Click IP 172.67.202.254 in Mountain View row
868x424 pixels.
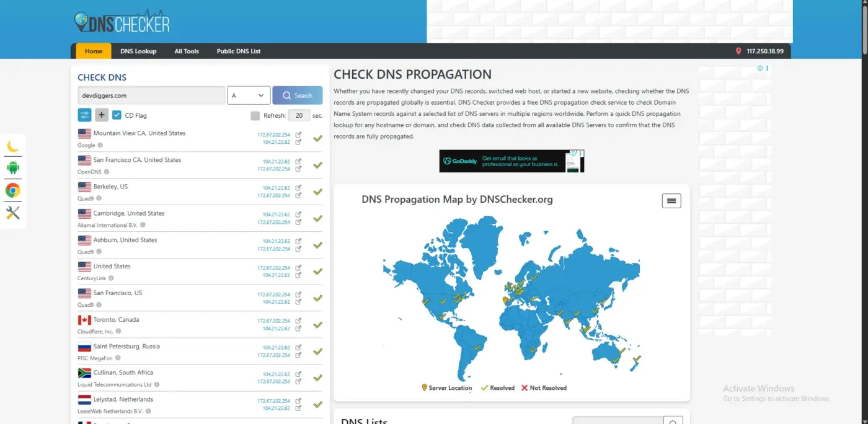(273, 135)
